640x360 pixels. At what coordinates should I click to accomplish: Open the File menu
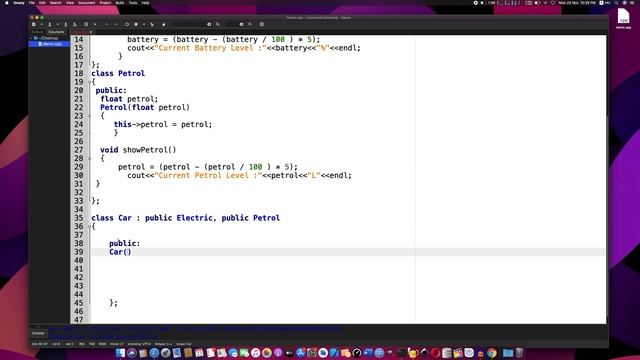[31, 2]
